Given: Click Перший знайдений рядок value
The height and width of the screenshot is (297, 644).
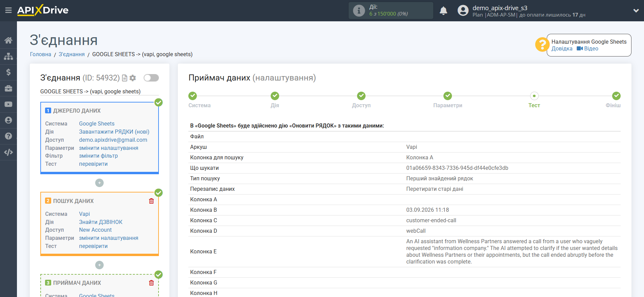Looking at the screenshot, I should pyautogui.click(x=439, y=178).
